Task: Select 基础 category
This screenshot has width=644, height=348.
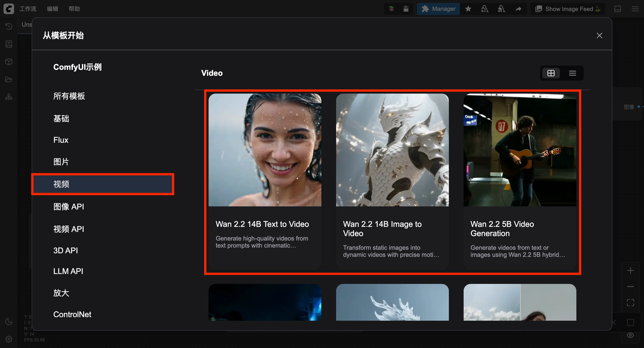Action: click(103, 118)
